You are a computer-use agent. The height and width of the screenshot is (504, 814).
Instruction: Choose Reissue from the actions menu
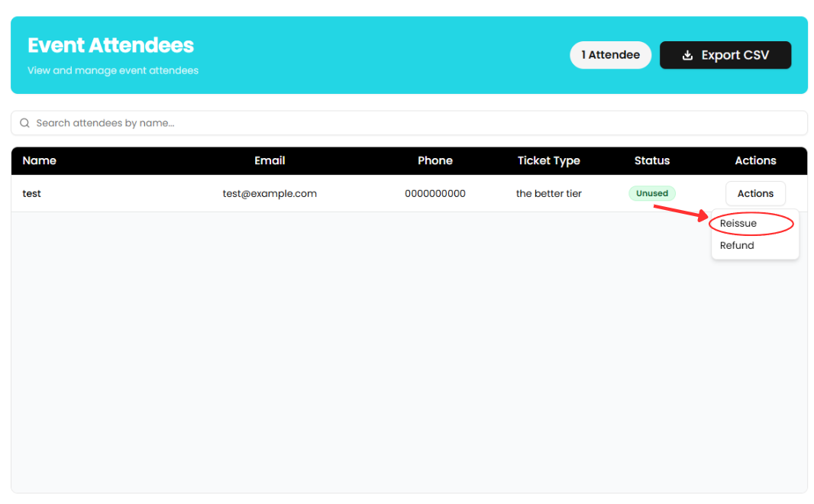coord(738,224)
